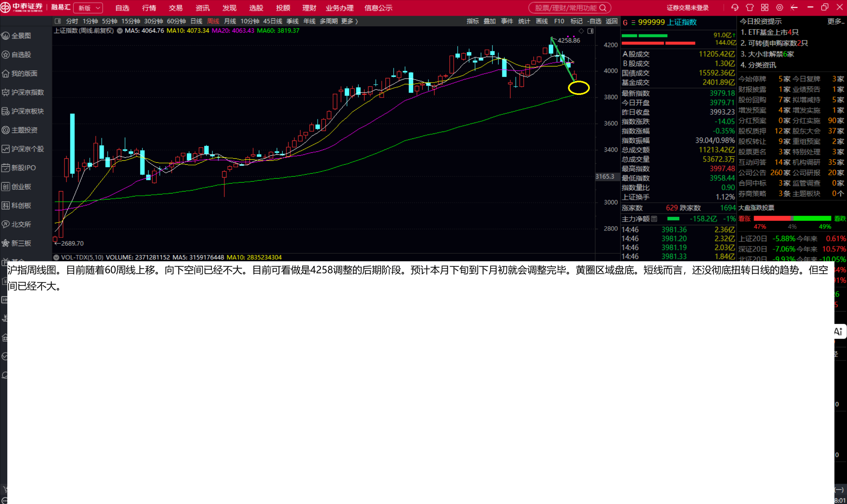Click the 4258.86 high price label
Image resolution: width=847 pixels, height=504 pixels.
click(x=569, y=40)
